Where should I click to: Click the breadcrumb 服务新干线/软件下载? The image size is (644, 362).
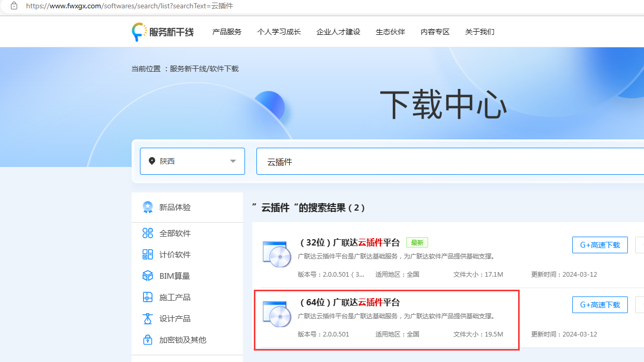click(204, 69)
